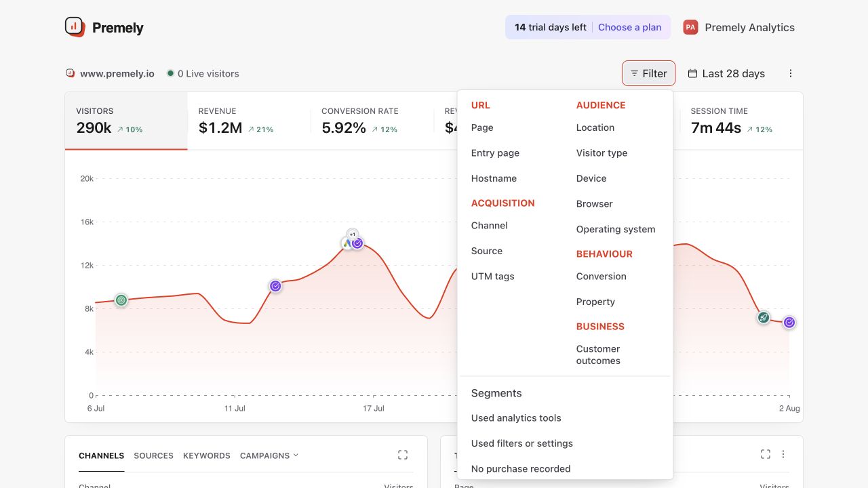This screenshot has width=868, height=488.
Task: Click the PA account avatar
Action: (690, 27)
